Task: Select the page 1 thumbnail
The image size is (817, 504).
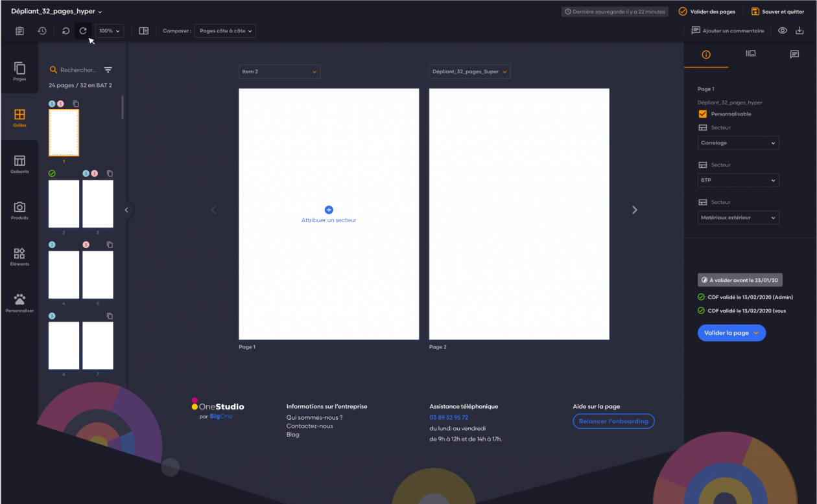Action: point(64,133)
